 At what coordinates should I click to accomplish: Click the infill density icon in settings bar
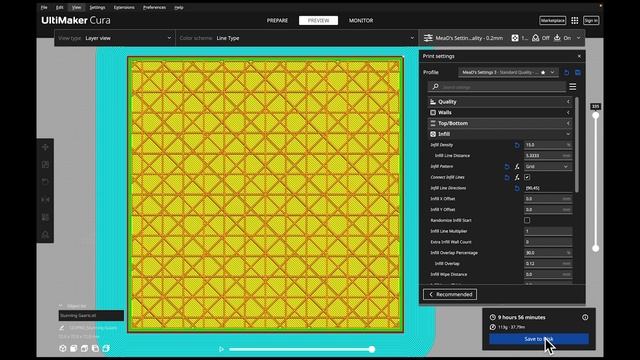pyautogui.click(x=515, y=38)
